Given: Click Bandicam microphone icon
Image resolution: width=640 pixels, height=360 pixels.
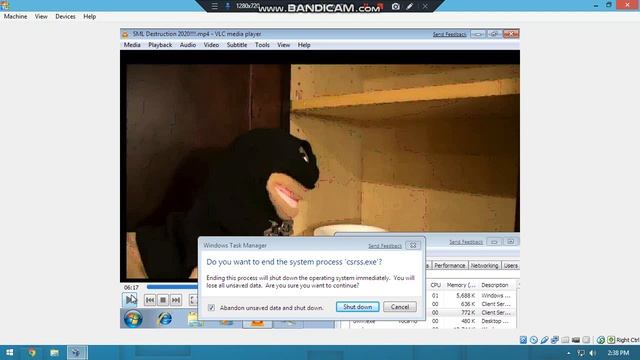Looking at the screenshot, I should [228, 6].
